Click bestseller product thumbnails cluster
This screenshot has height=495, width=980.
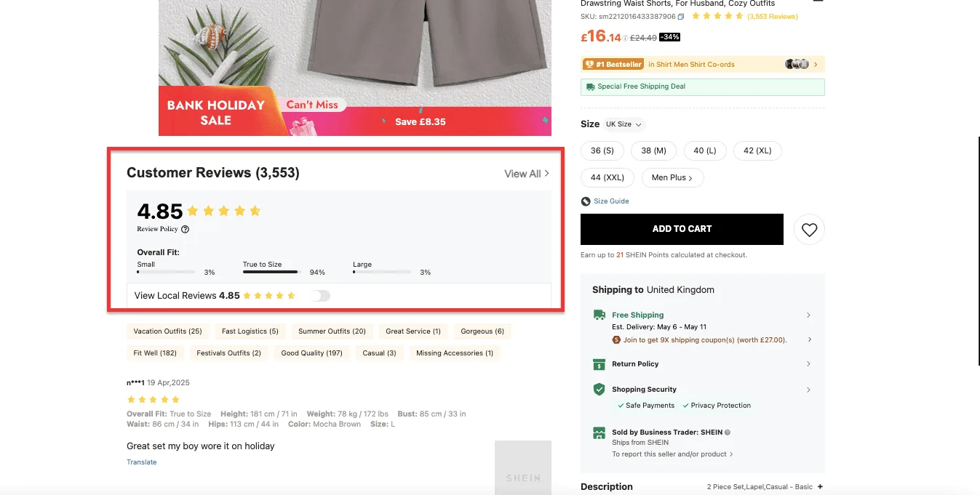point(797,64)
